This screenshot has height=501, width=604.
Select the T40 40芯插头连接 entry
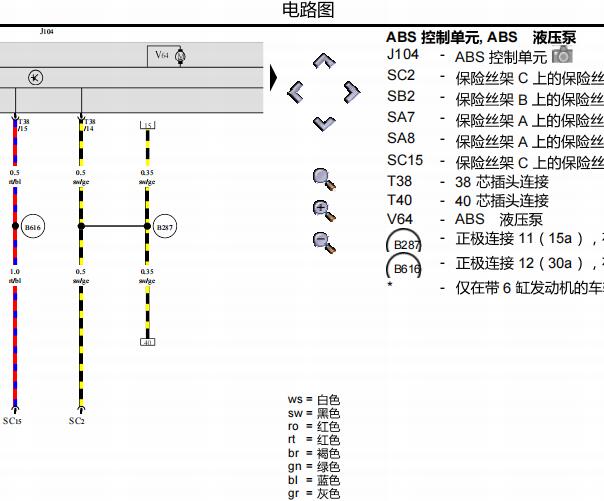[468, 201]
